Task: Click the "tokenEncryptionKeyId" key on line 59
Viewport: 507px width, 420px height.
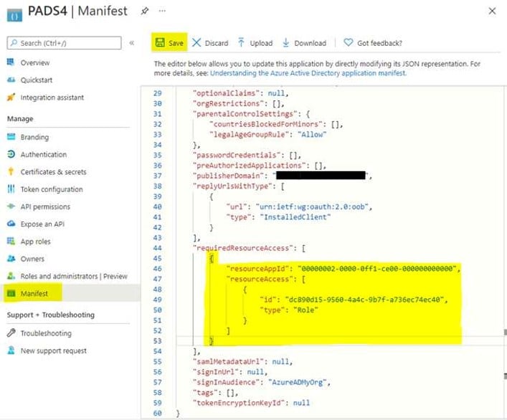Action: (238, 404)
